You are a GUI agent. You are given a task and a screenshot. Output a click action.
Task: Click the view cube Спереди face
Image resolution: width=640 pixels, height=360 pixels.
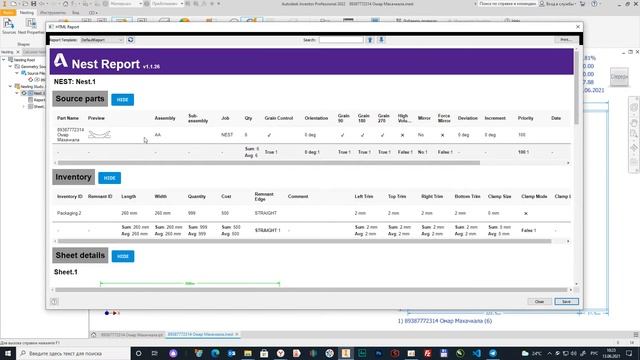point(619,77)
